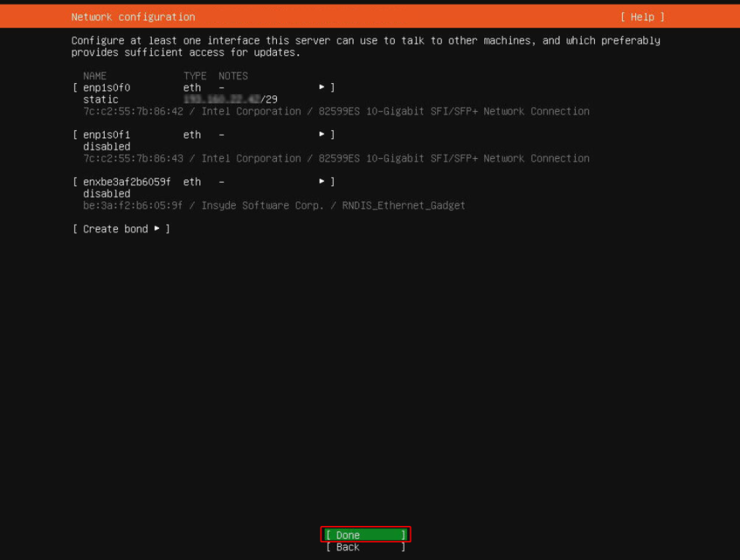Select the Done button
Viewport: 740px width, 560px height.
(365, 535)
